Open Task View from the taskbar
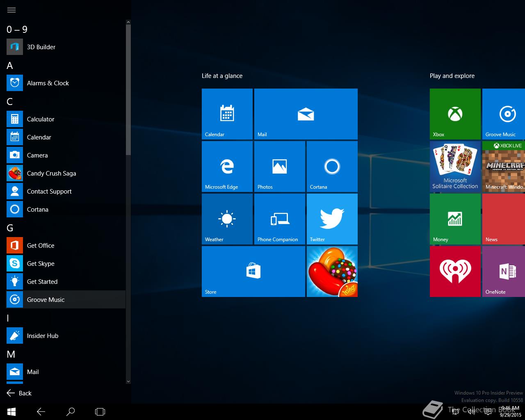This screenshot has width=525, height=420. pyautogui.click(x=100, y=411)
